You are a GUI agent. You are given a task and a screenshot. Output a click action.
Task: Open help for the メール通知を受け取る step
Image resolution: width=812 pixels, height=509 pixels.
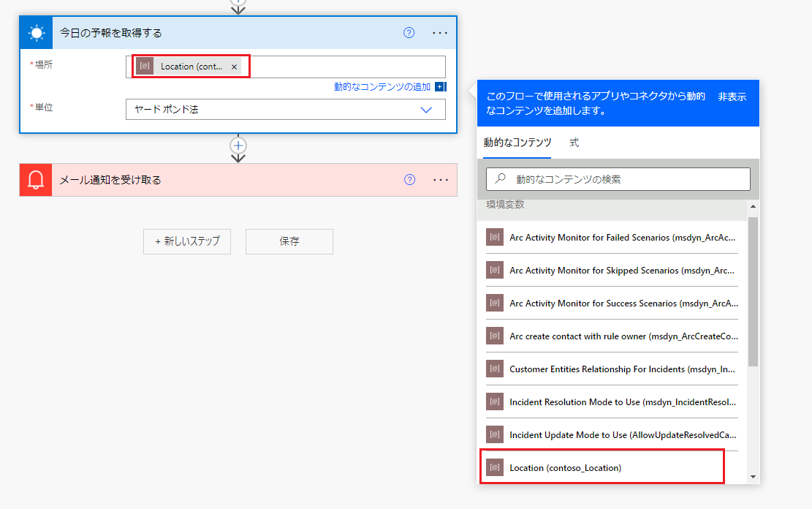coord(409,179)
